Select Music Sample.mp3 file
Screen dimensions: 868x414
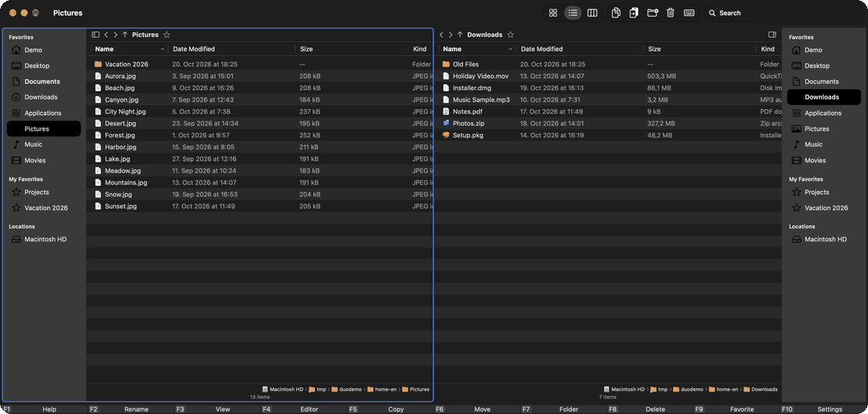coord(609,99)
